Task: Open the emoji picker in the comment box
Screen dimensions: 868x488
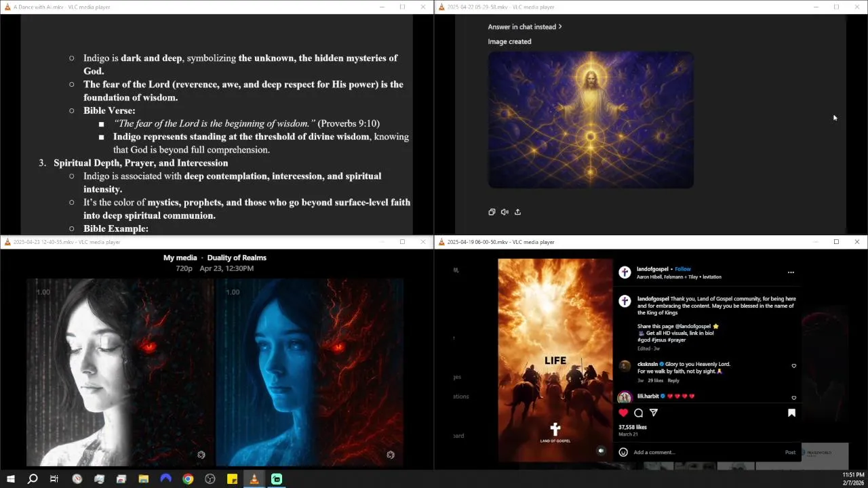Action: point(623,452)
